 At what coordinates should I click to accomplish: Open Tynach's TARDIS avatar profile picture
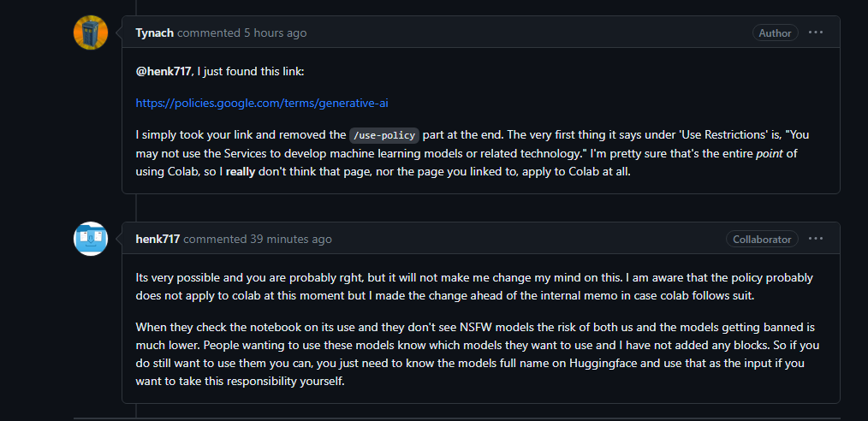point(90,33)
